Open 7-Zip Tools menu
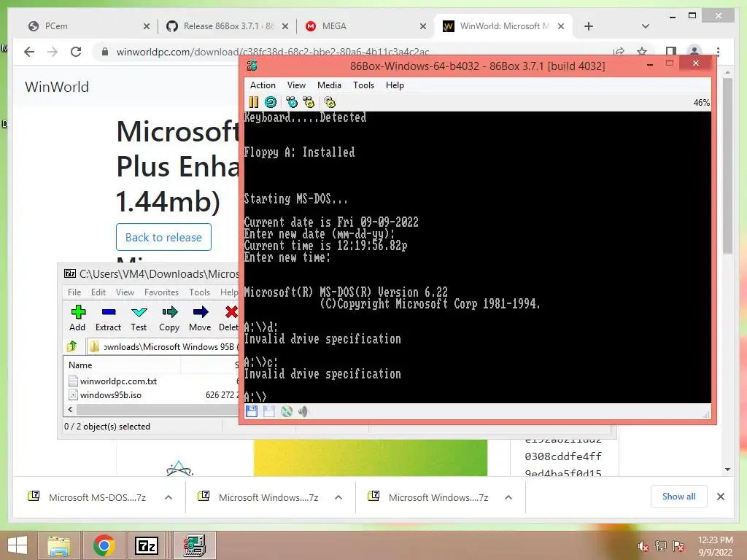 click(199, 292)
